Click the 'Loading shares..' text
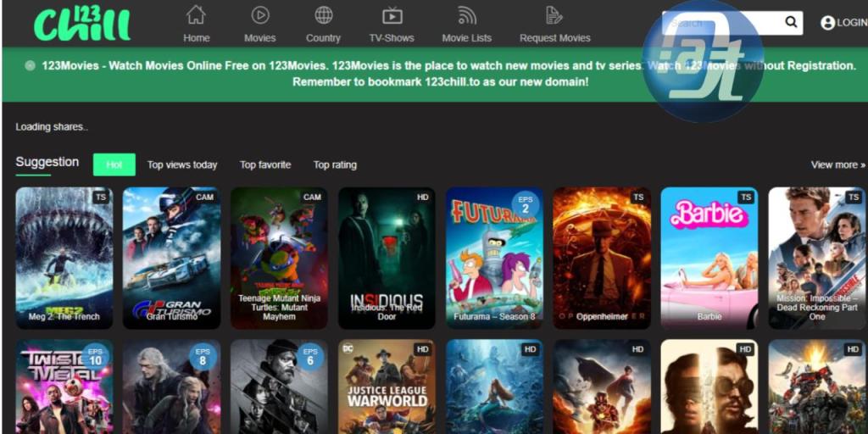 click(52, 127)
